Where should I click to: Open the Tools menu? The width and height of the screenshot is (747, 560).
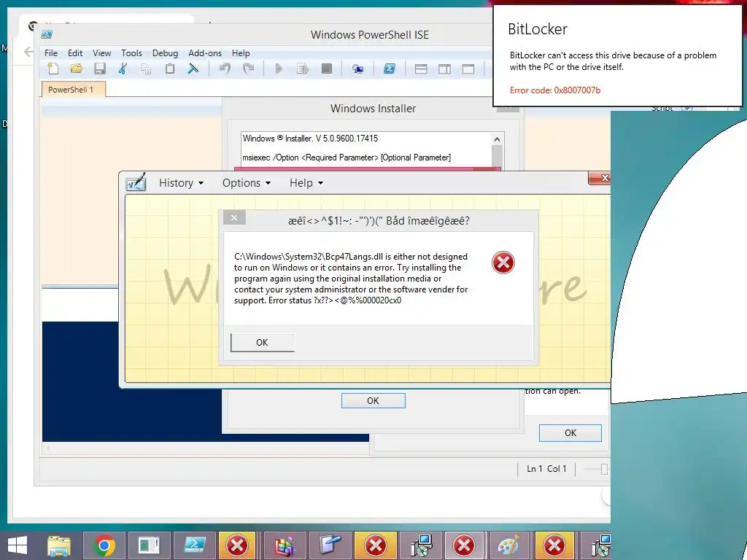tap(131, 52)
